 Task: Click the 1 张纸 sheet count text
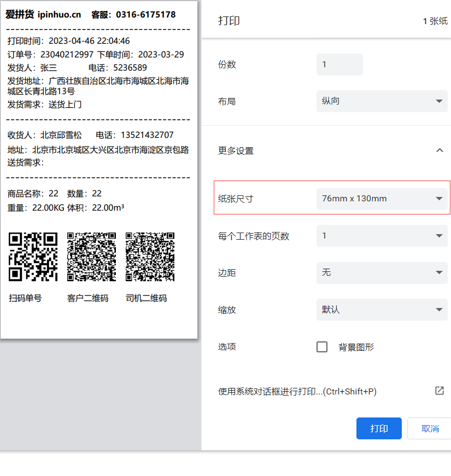435,21
